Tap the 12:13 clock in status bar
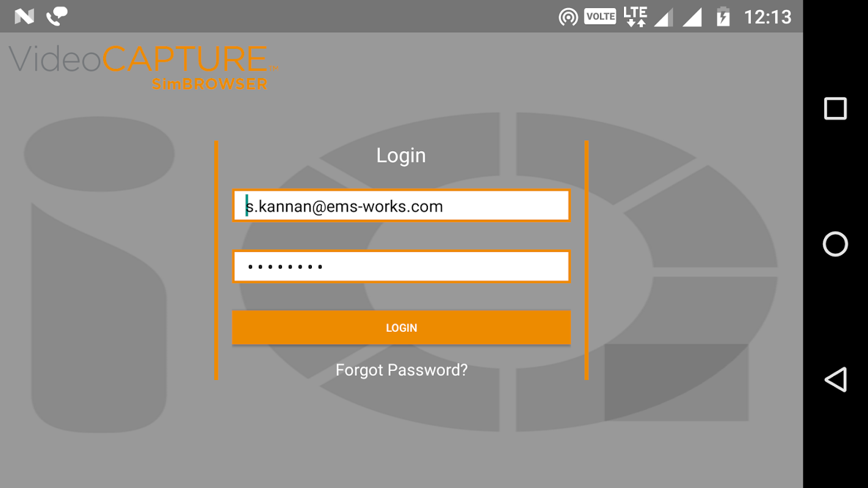 [x=767, y=17]
